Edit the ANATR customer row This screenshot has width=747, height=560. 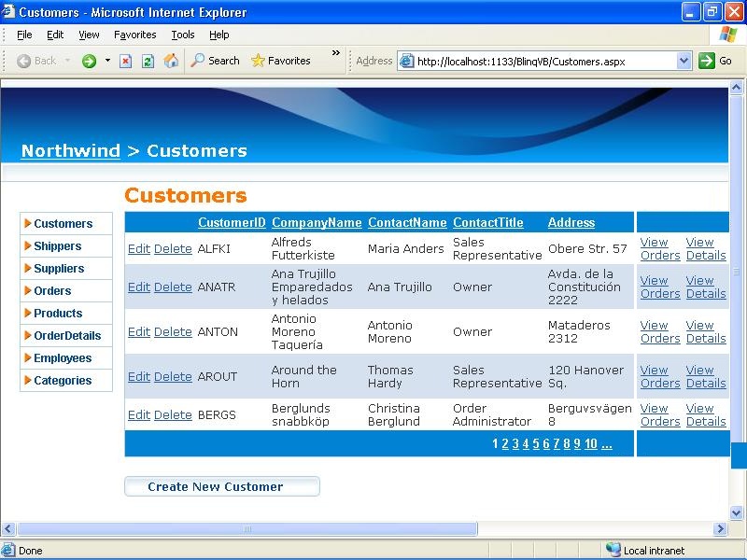point(139,287)
